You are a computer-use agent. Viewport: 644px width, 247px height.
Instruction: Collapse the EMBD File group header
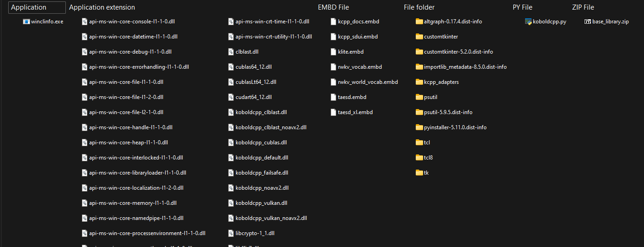[x=333, y=7]
